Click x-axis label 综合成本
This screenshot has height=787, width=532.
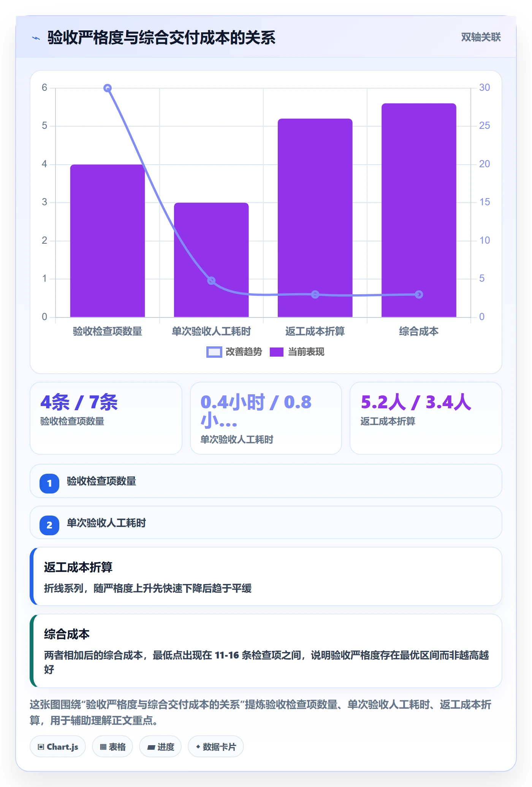pos(419,332)
